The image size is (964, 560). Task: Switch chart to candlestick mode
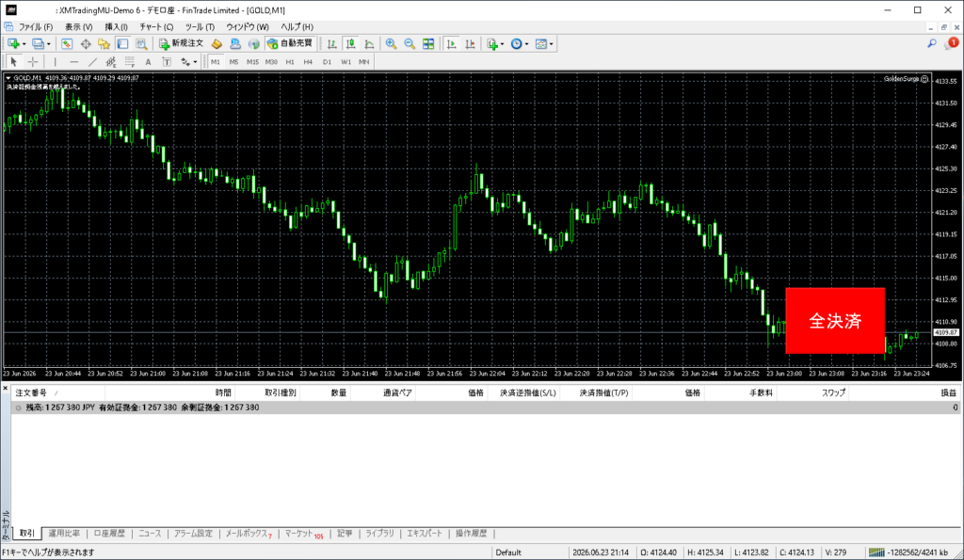pos(350,43)
